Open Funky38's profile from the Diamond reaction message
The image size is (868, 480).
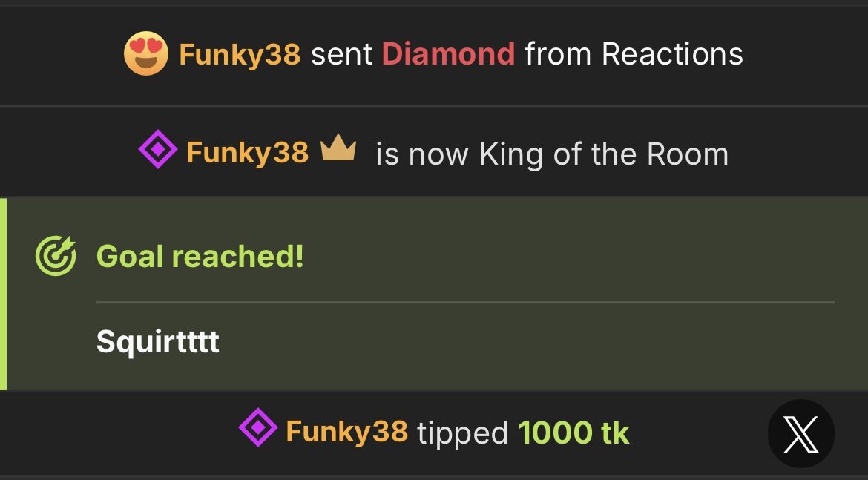[x=240, y=54]
